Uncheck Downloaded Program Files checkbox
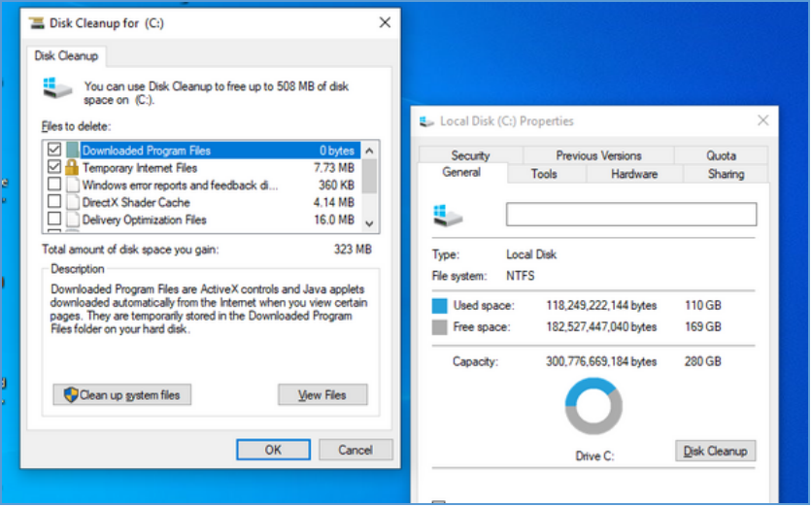Image resolution: width=812 pixels, height=507 pixels. [x=53, y=150]
